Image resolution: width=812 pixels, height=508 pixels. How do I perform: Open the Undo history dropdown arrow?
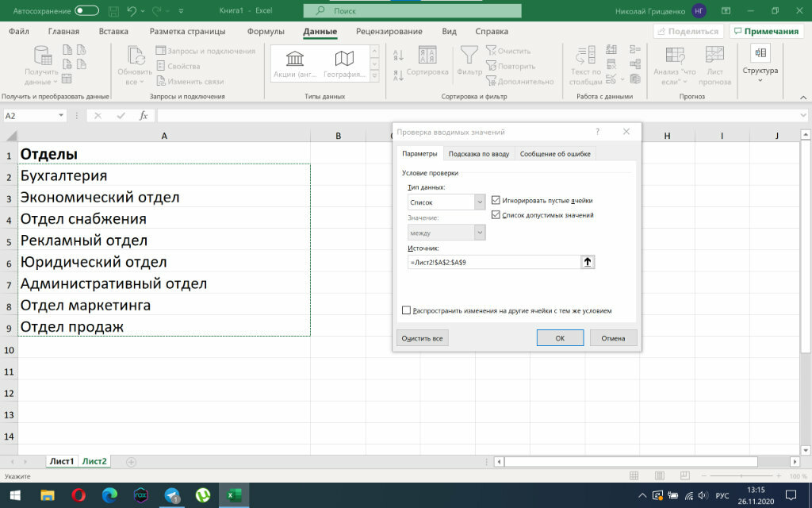[143, 11]
